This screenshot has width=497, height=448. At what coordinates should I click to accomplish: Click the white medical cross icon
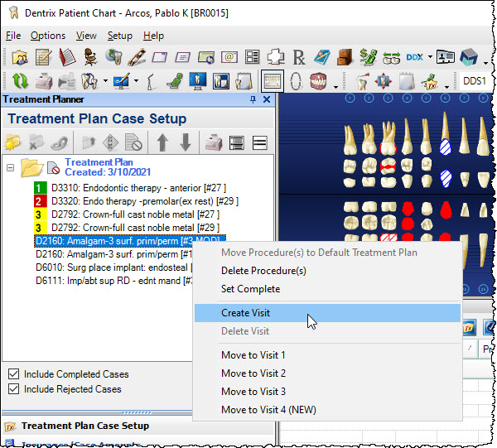pos(276,57)
